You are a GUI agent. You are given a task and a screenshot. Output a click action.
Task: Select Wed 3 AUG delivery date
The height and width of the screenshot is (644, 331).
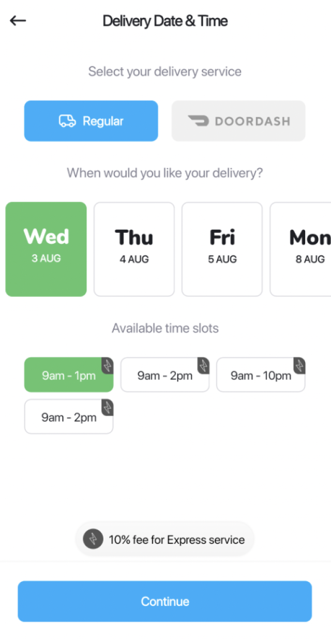pyautogui.click(x=46, y=249)
